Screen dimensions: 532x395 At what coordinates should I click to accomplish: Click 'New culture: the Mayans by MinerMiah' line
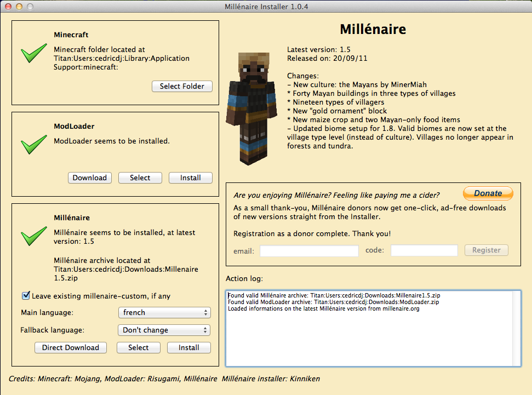click(357, 84)
